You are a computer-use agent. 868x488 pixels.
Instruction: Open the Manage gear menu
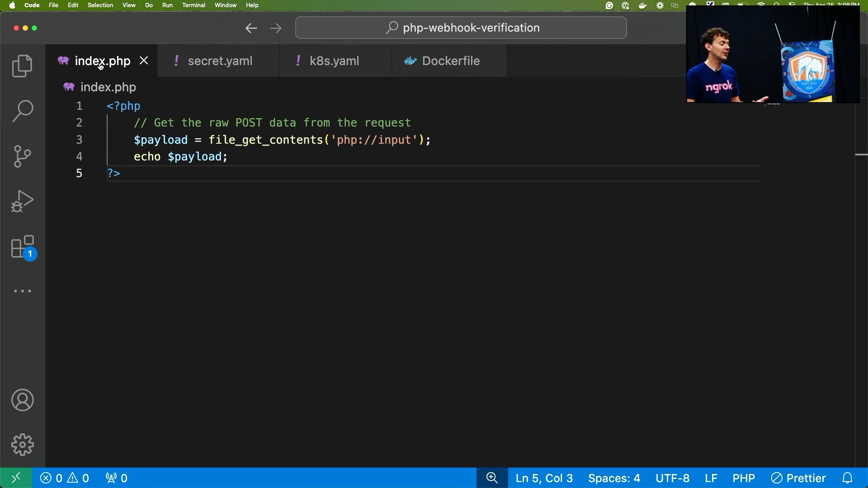point(22,445)
